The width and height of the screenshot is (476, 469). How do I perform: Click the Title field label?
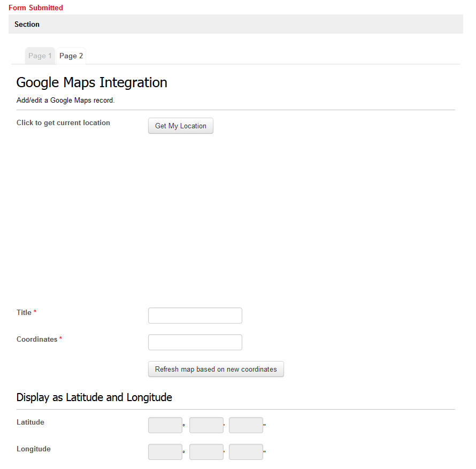[x=24, y=312]
